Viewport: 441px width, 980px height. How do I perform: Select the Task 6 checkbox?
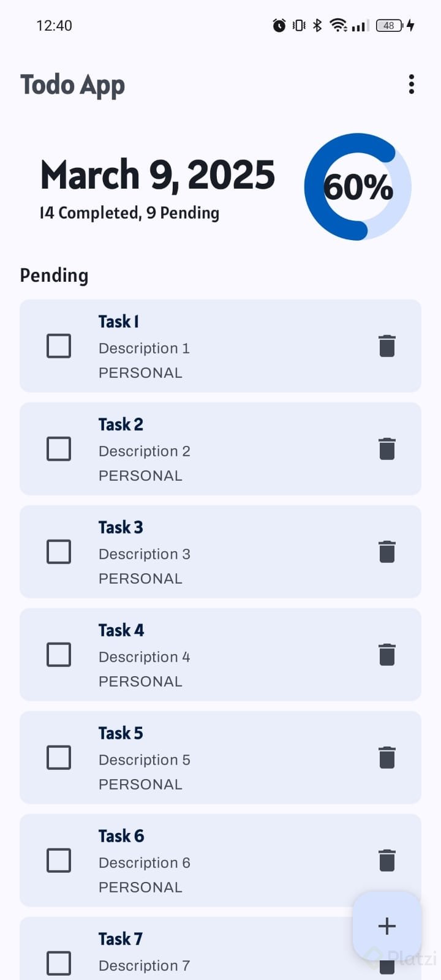point(59,861)
